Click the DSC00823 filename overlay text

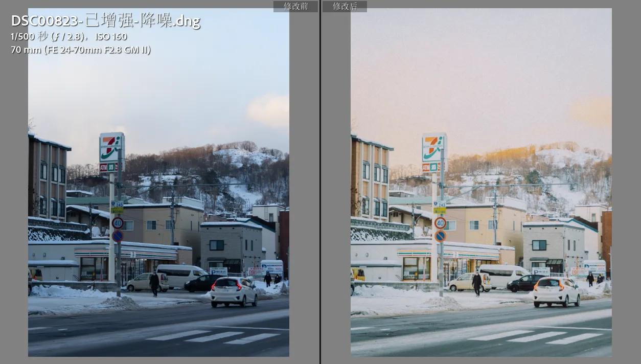pos(105,21)
